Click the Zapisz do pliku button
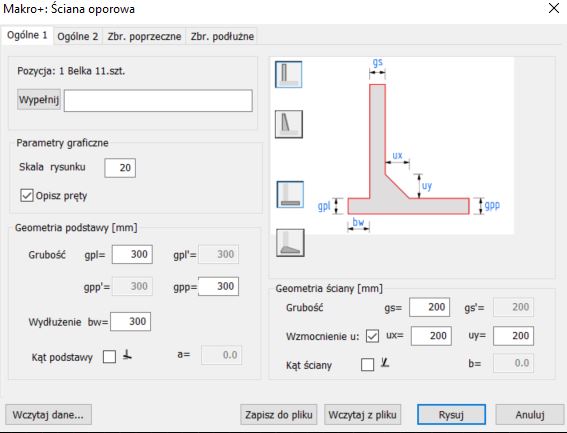The image size is (567, 433). click(x=278, y=415)
